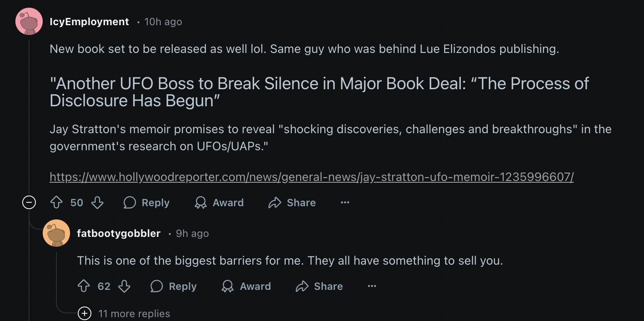Share IcyEmployment's comment

pyautogui.click(x=292, y=202)
